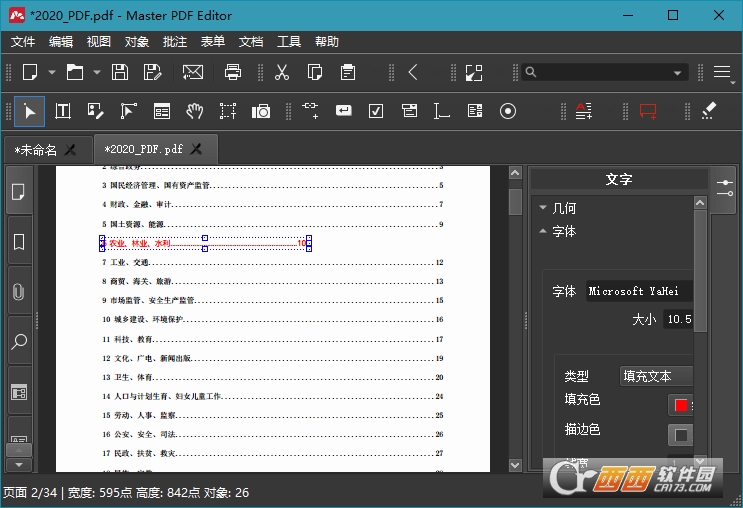Screen dimensions: 743x508
Task: Click the email envelope button
Action: tap(192, 72)
